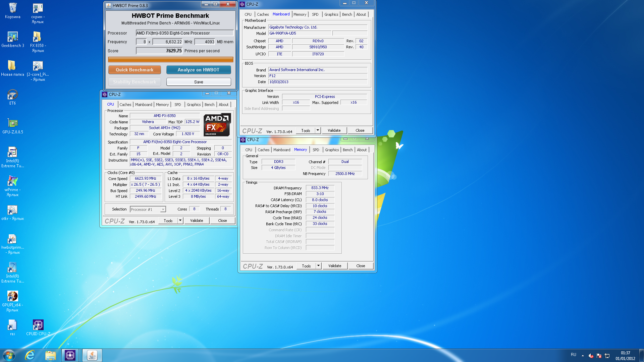Click the Action Center flag tray icon
Viewport: 644px width, 362px height.
(x=599, y=356)
